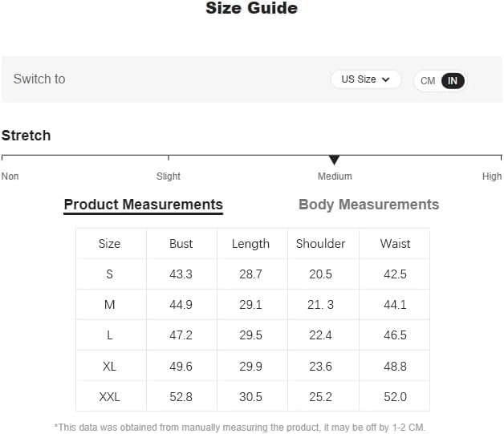Select the L size row label
The image size is (504, 434).
(109, 335)
